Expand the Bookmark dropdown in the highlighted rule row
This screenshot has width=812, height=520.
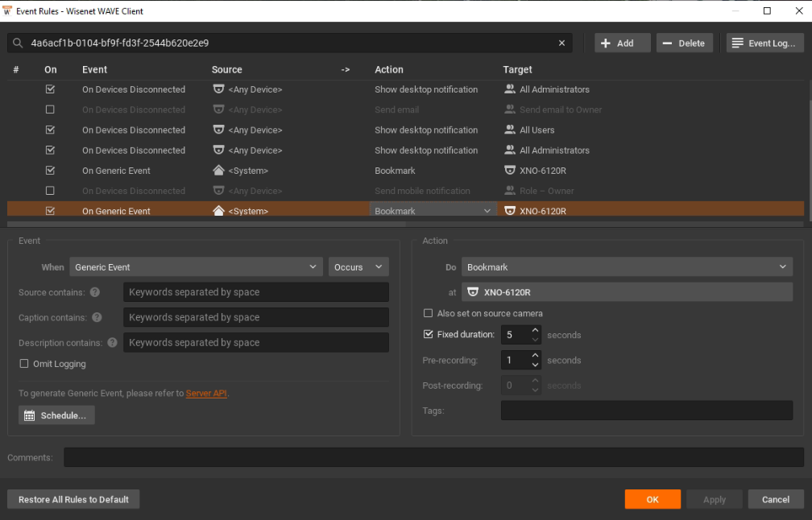[487, 211]
